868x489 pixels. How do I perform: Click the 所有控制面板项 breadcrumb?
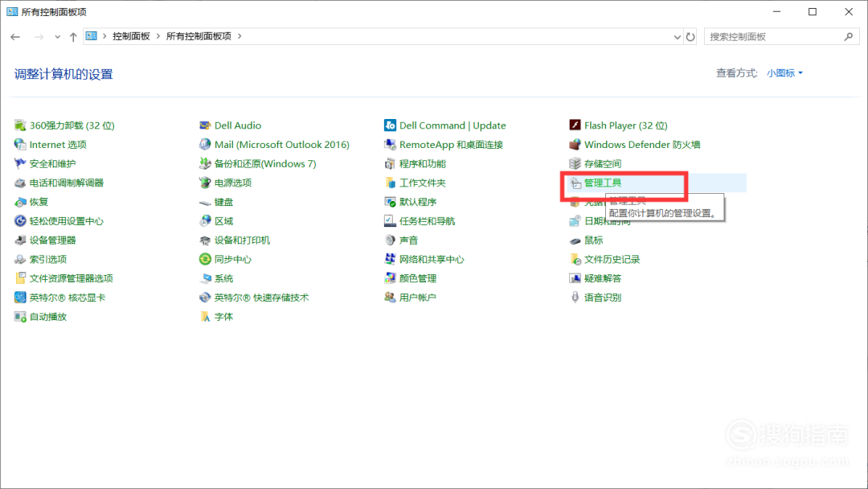coord(199,36)
